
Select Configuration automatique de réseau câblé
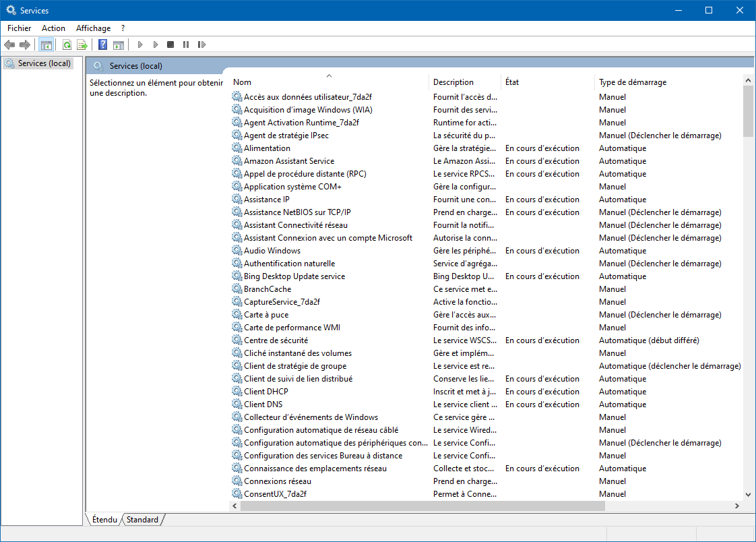321,429
